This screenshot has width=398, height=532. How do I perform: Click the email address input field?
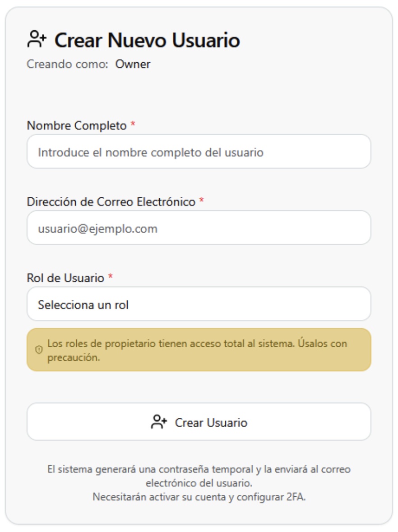click(x=199, y=229)
